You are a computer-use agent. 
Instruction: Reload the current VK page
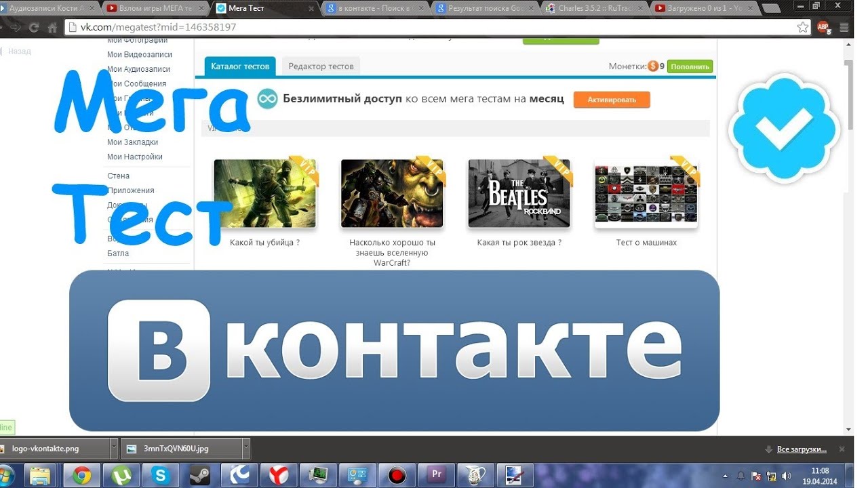point(34,28)
